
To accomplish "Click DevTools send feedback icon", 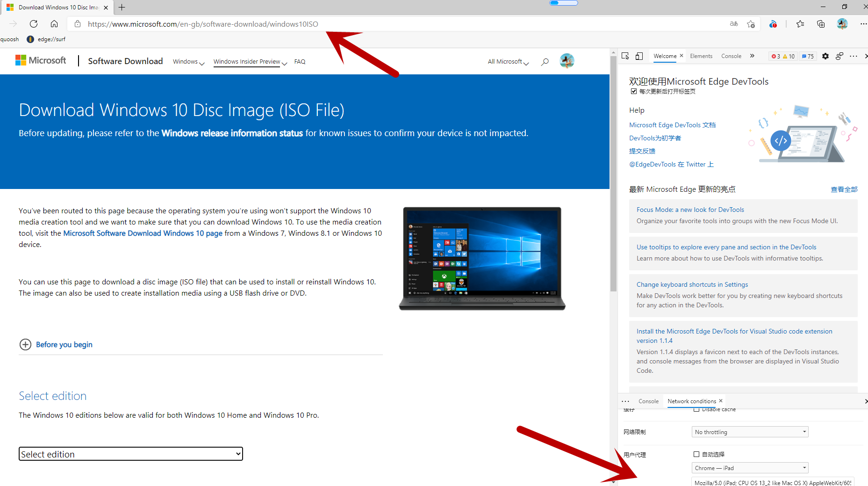I will click(839, 56).
